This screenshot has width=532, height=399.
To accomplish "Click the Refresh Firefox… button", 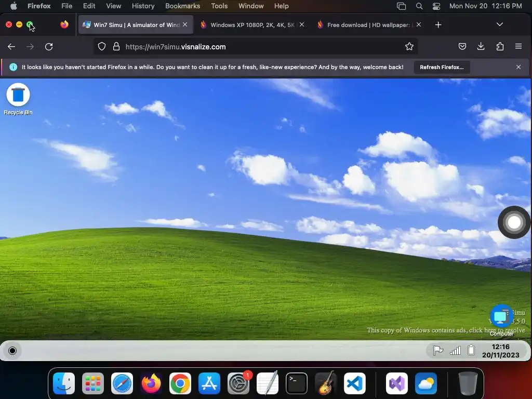I will (442, 67).
